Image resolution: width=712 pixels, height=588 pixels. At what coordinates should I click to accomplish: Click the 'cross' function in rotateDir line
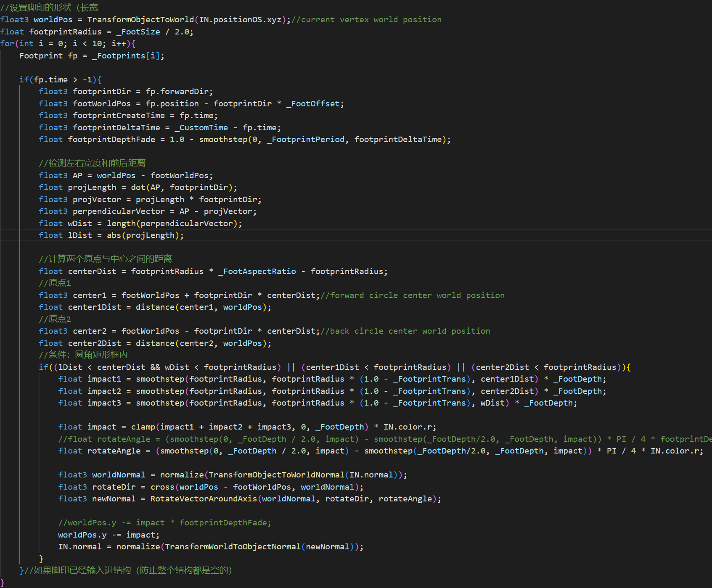click(x=162, y=487)
